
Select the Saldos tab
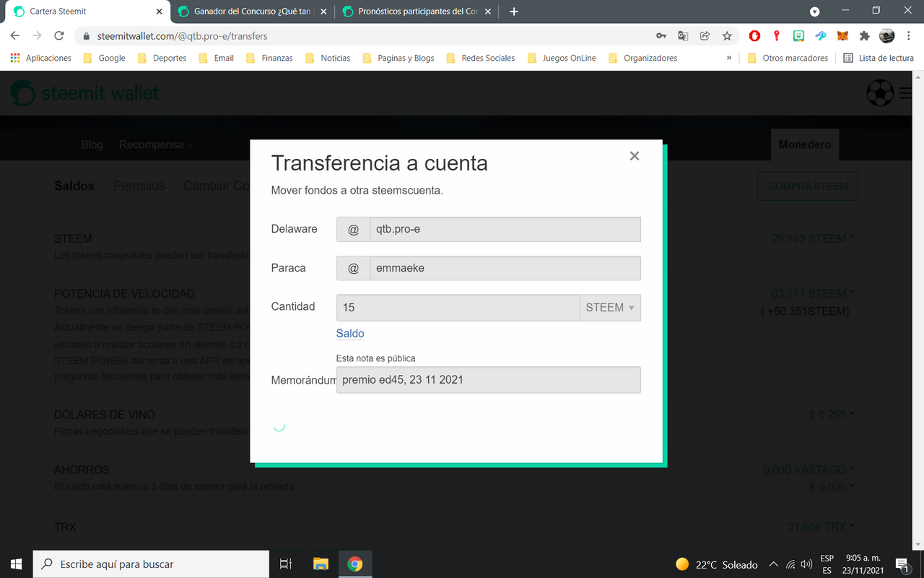74,186
